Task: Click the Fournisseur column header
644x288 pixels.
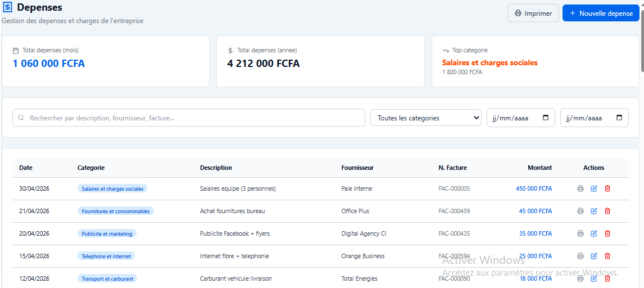Action: coord(357,168)
